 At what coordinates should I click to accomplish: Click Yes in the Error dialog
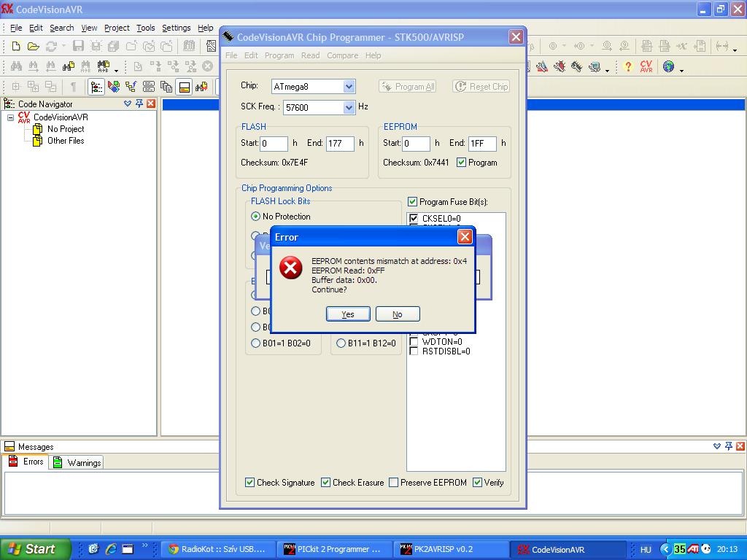pyautogui.click(x=348, y=314)
